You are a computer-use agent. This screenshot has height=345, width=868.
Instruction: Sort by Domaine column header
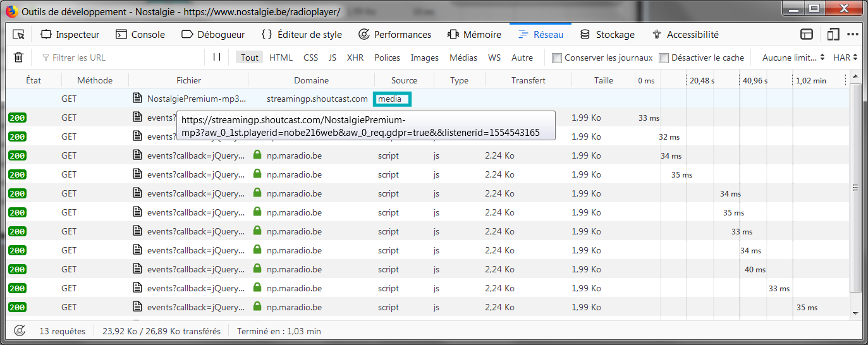[312, 80]
